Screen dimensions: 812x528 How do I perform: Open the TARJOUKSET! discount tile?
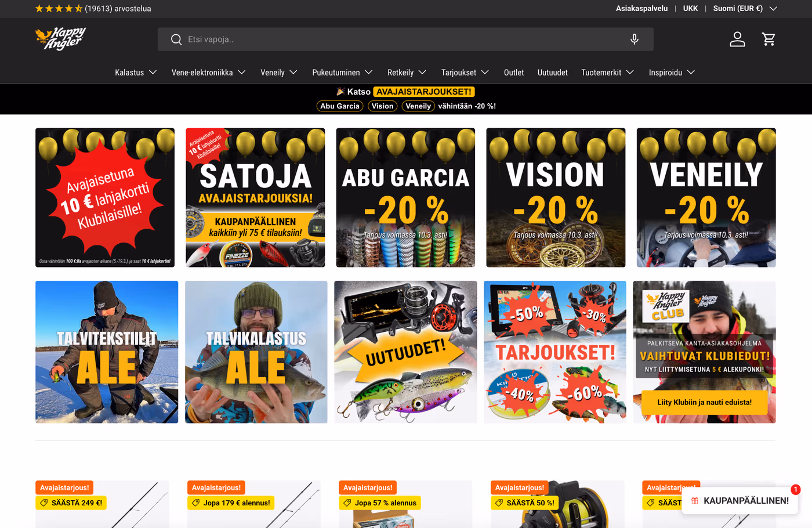[555, 352]
